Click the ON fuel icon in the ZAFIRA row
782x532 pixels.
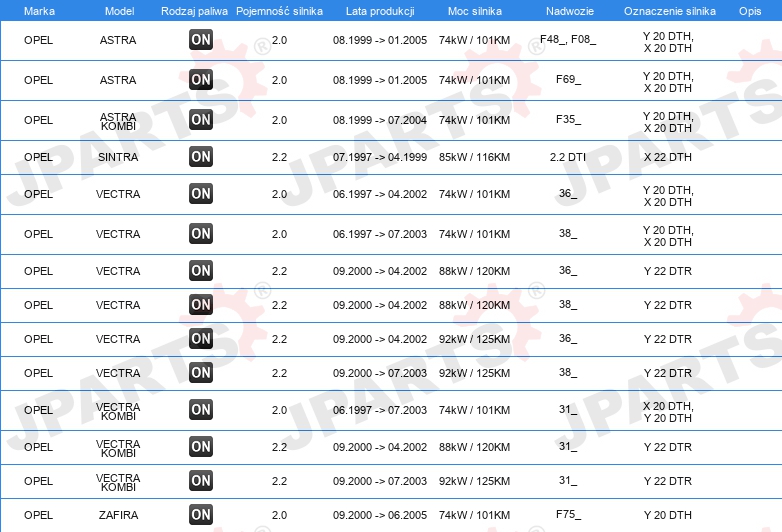(x=201, y=515)
